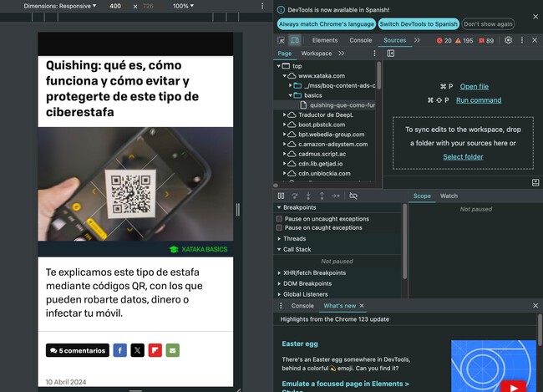Viewport: 543px width, 392px height.
Task: Open DevTools settings gear
Action: tap(508, 40)
